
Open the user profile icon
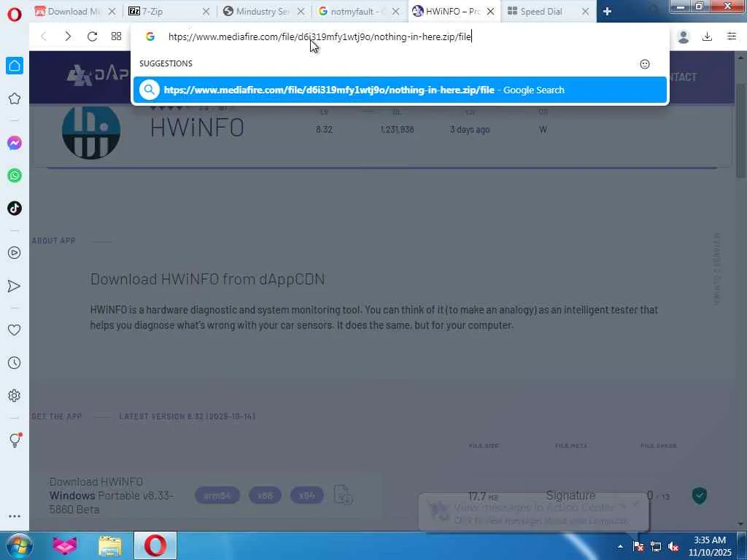(683, 36)
